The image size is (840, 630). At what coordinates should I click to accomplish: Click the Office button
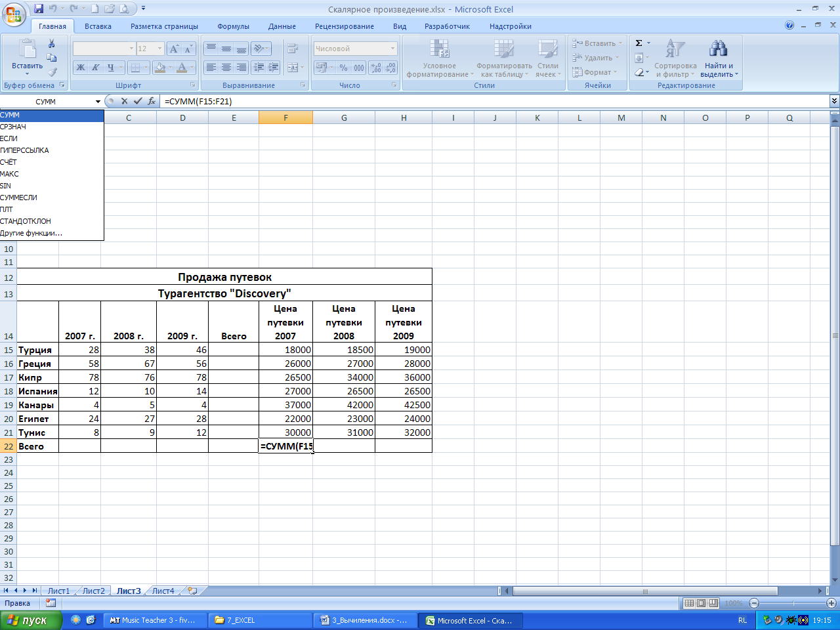[14, 13]
